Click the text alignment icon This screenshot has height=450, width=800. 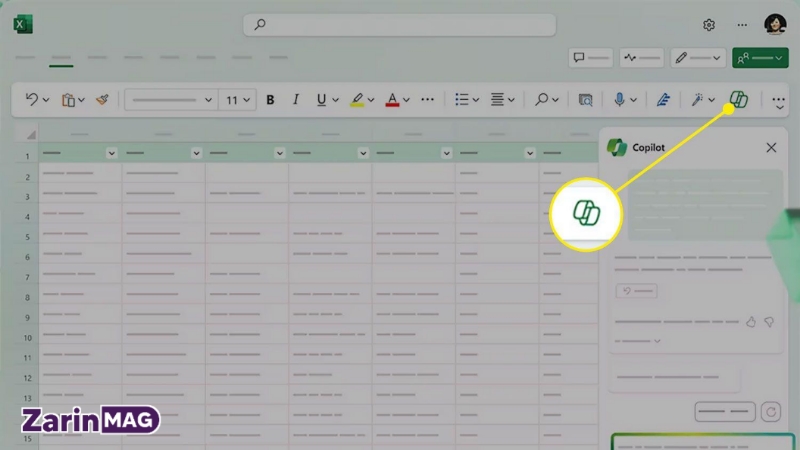click(x=497, y=99)
